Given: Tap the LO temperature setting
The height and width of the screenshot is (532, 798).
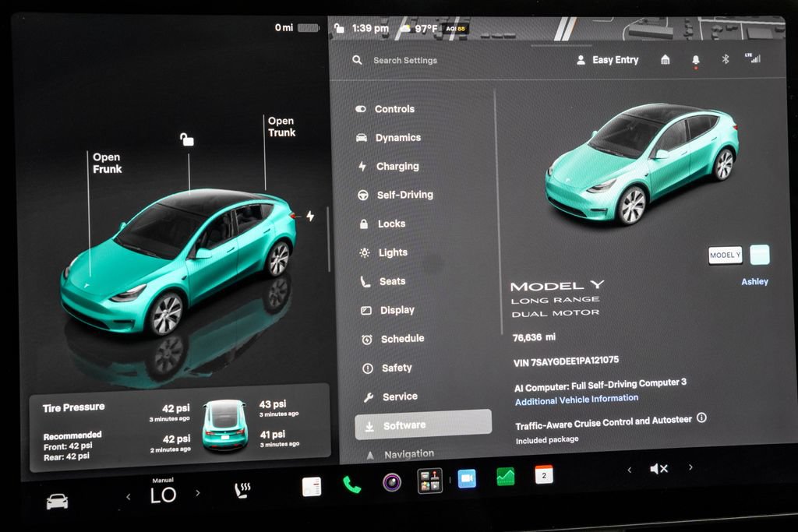Looking at the screenshot, I should (x=164, y=495).
